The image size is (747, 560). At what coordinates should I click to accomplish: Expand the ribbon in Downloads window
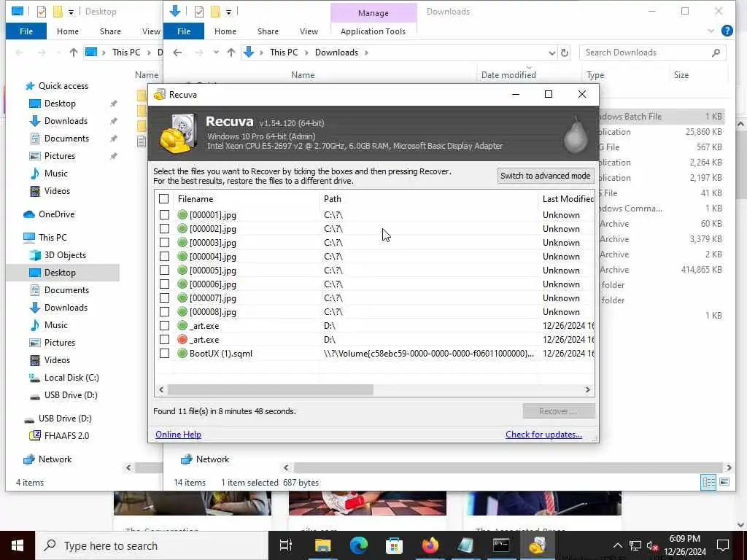(x=711, y=31)
